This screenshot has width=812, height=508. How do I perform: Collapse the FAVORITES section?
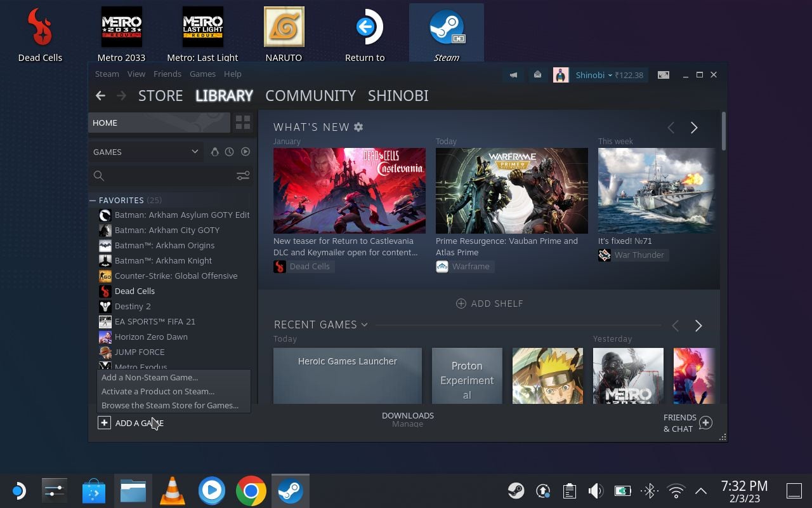[93, 200]
